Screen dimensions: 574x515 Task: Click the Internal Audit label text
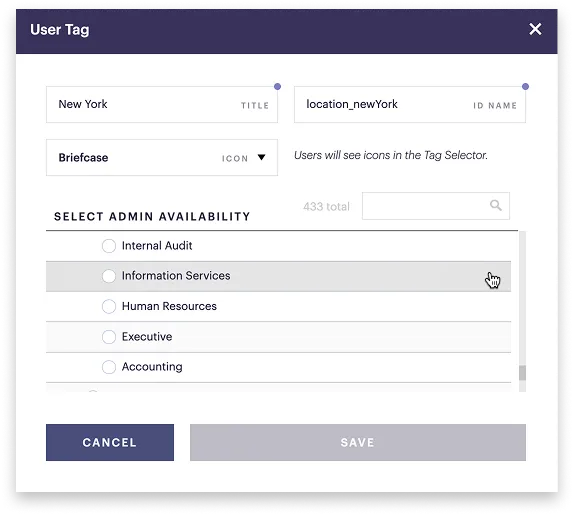click(157, 246)
